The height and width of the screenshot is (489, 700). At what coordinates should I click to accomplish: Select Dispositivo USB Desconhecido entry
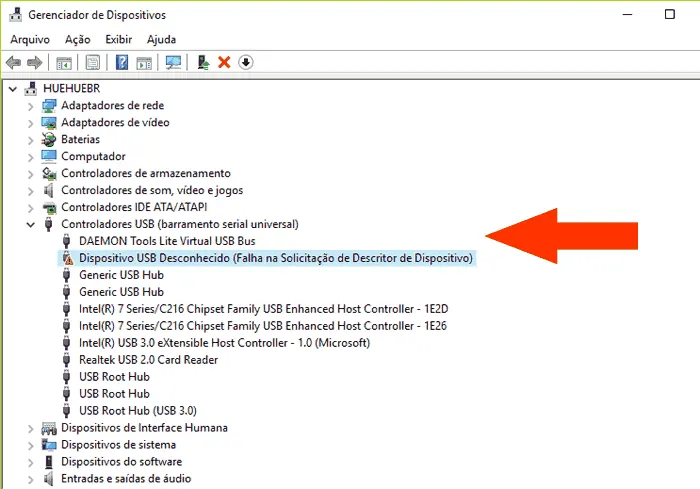click(275, 258)
